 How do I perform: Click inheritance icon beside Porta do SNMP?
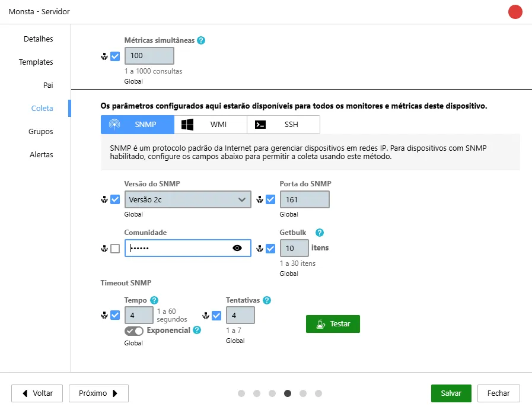pos(260,199)
